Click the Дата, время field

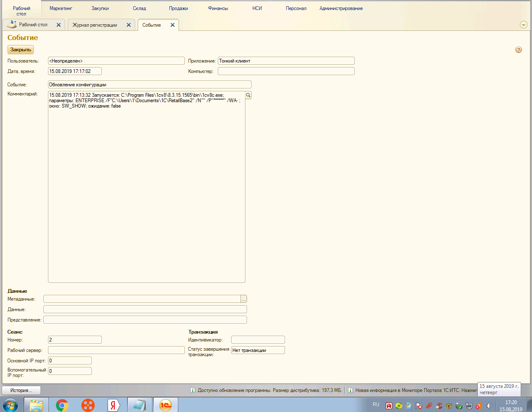pyautogui.click(x=75, y=71)
